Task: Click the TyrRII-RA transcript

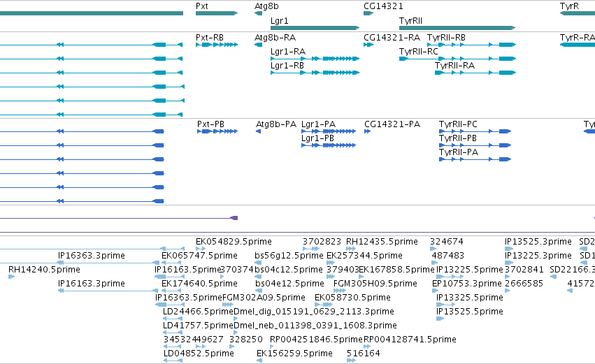Action: (475, 73)
